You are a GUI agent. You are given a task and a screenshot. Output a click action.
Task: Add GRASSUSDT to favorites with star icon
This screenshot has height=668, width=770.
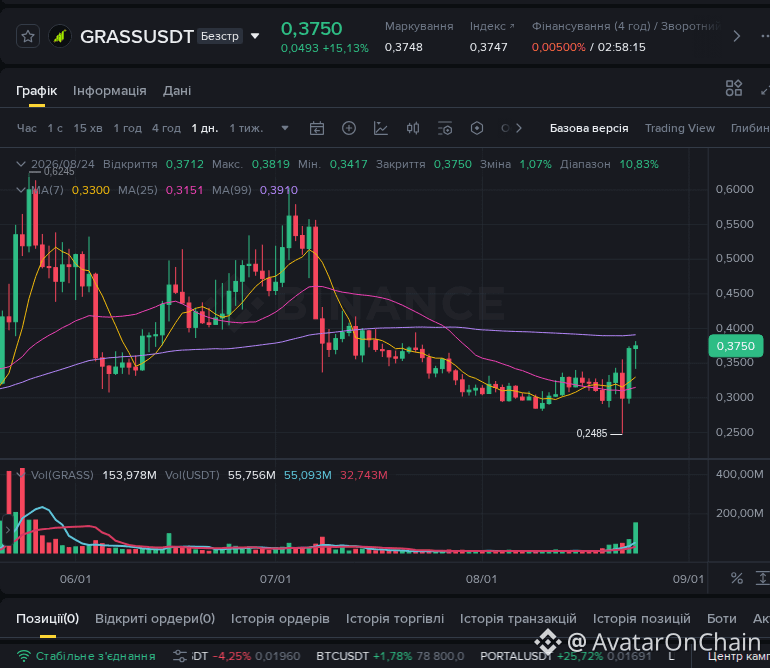[x=28, y=36]
